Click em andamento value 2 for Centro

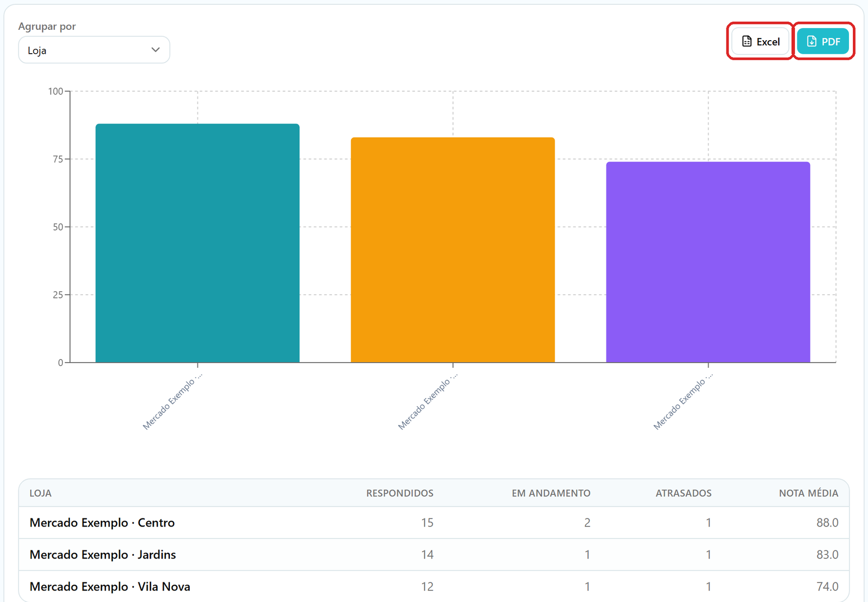(x=587, y=523)
